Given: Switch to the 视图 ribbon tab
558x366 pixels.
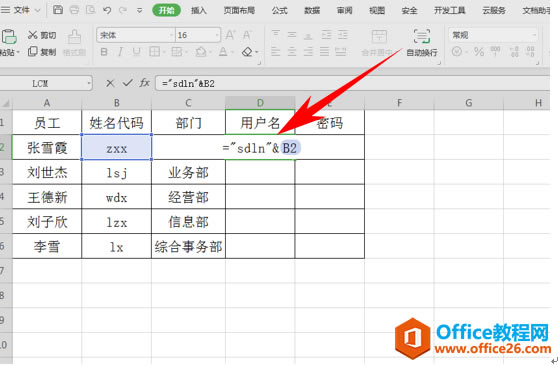Looking at the screenshot, I should click(377, 10).
